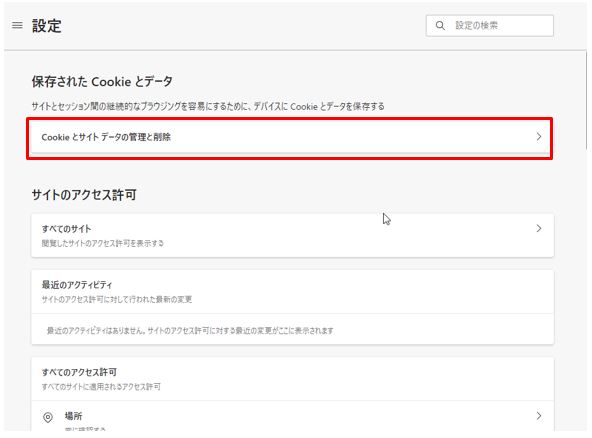The height and width of the screenshot is (438, 592).
Task: Open すべてのサイト entry
Action: pos(292,236)
